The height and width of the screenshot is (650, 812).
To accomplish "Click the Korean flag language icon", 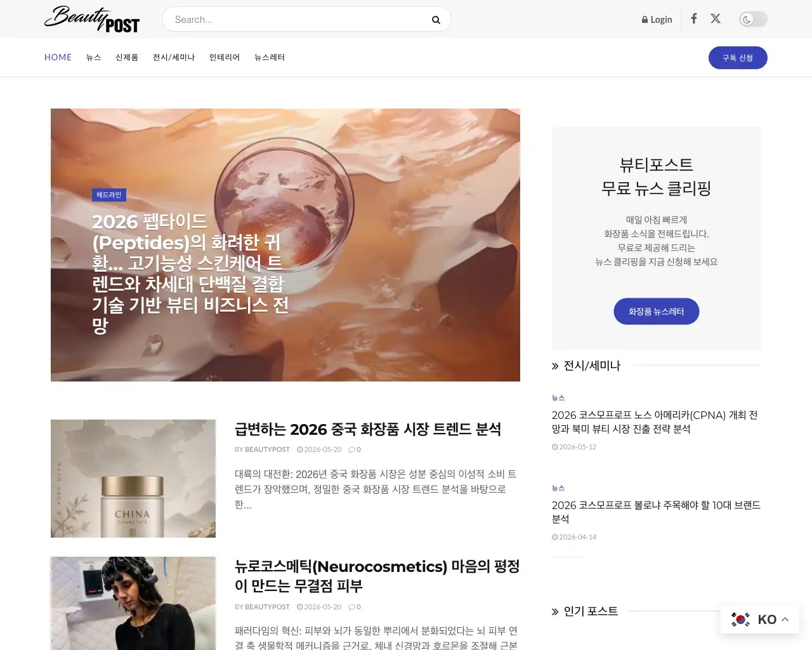I will click(740, 620).
